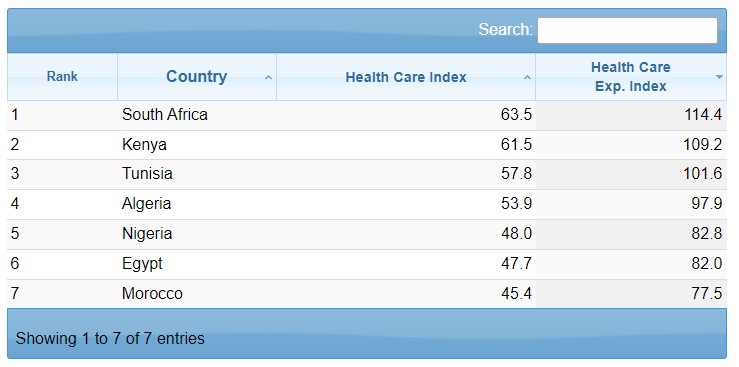Click the Health Care Exp. Index sort arrow
The width and height of the screenshot is (739, 367).
(x=719, y=77)
